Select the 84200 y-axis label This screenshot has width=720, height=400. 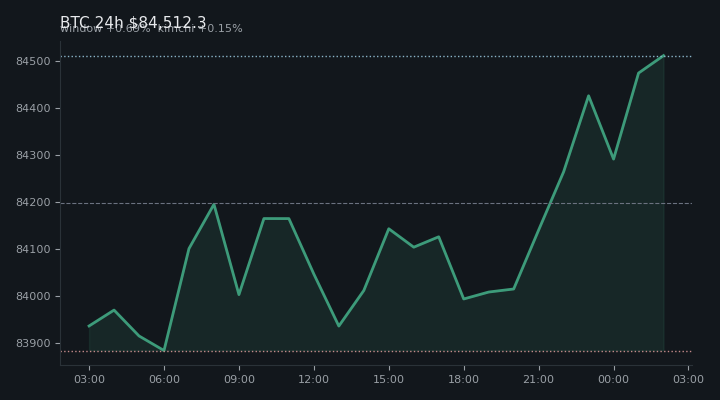coord(32,203)
